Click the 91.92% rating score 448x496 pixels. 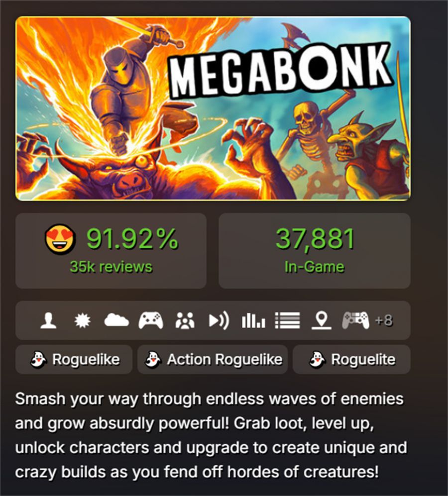132,239
